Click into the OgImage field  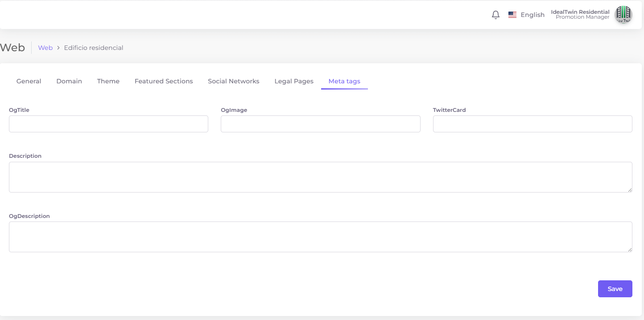pos(320,124)
